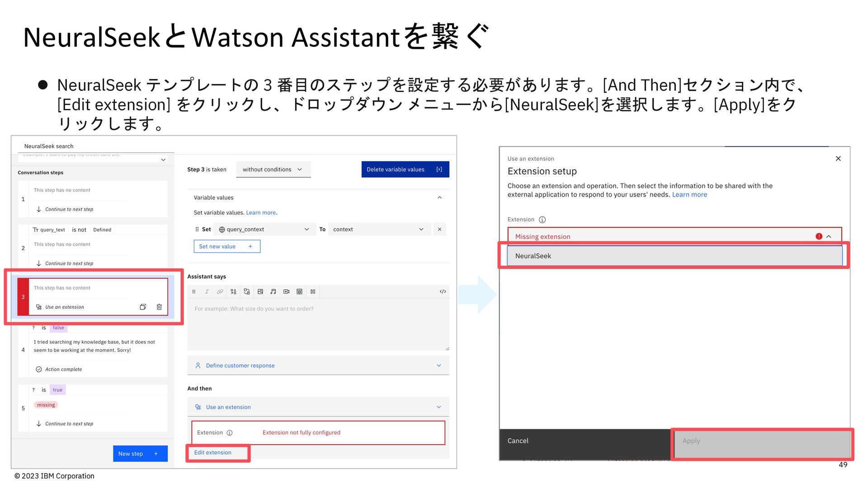868x488 pixels.
Task: Show info about Extension in And then
Action: 230,433
